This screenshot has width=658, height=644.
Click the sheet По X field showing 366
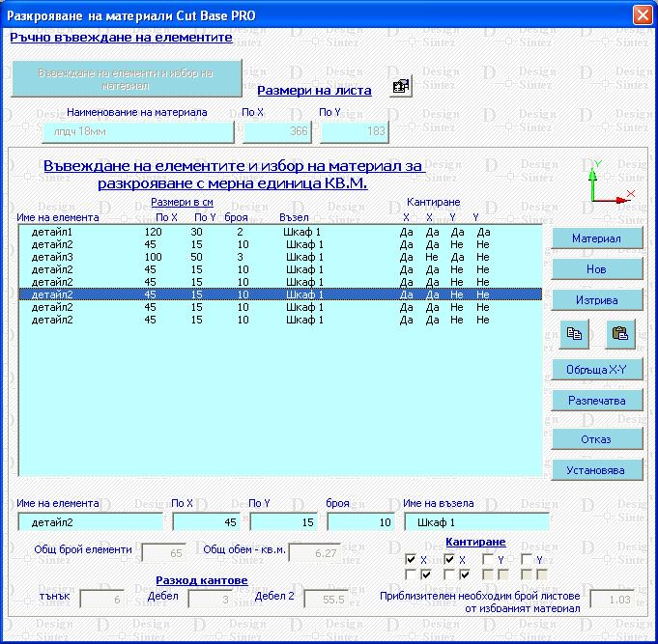tap(277, 132)
